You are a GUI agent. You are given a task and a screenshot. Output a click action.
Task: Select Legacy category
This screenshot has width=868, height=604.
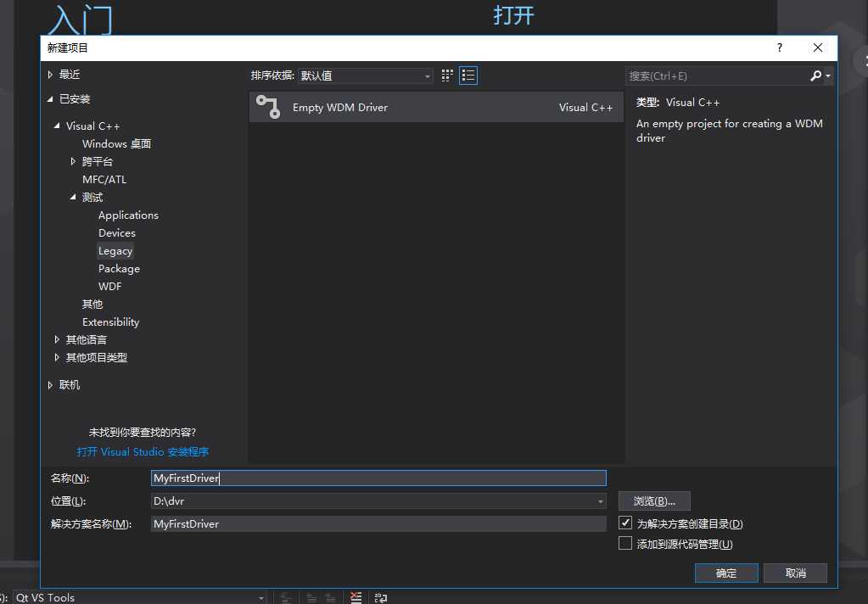115,251
